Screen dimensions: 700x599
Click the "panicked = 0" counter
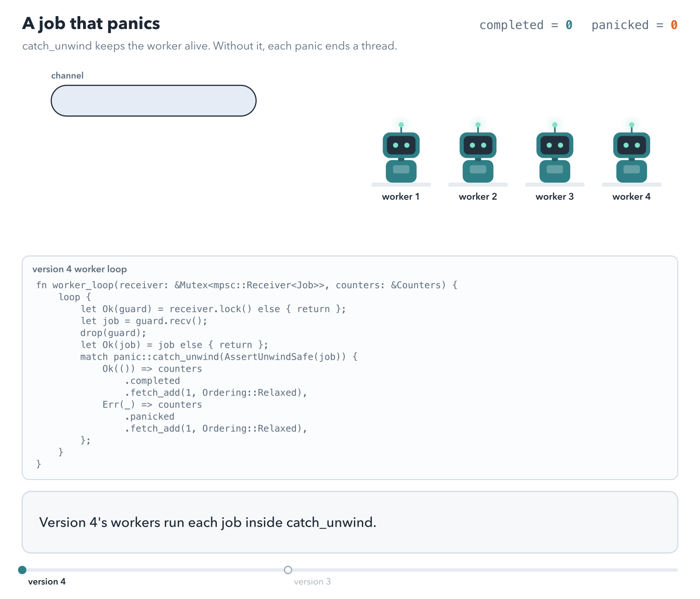coord(634,25)
